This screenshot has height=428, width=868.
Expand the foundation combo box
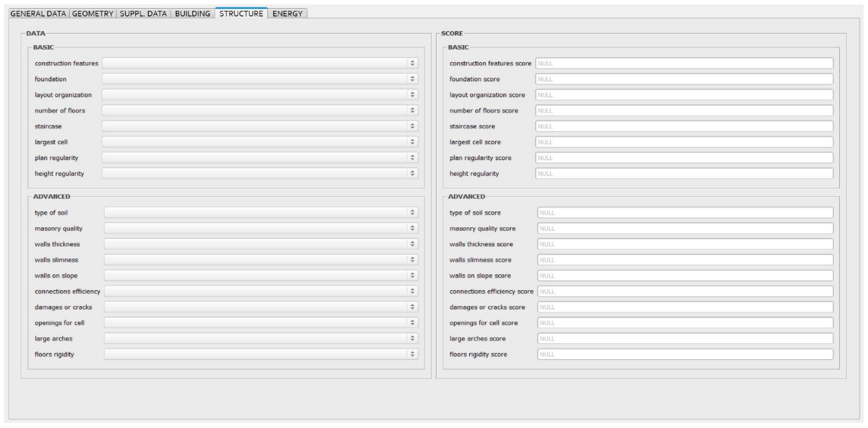click(259, 79)
